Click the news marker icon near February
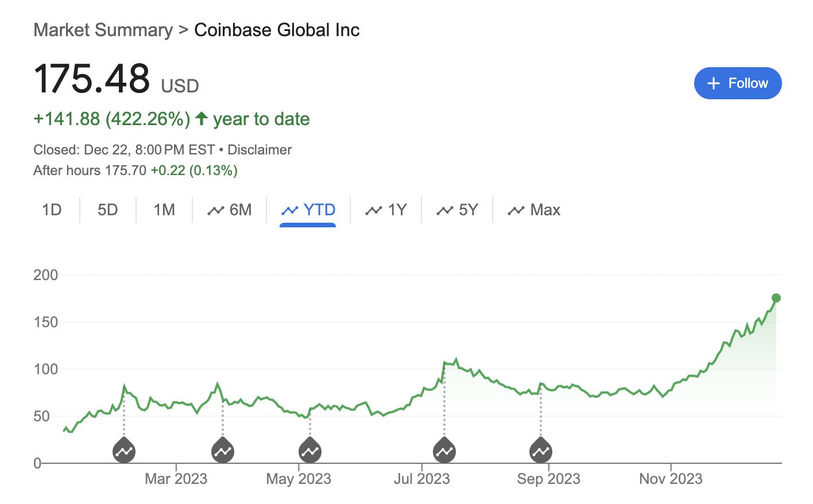 124,451
